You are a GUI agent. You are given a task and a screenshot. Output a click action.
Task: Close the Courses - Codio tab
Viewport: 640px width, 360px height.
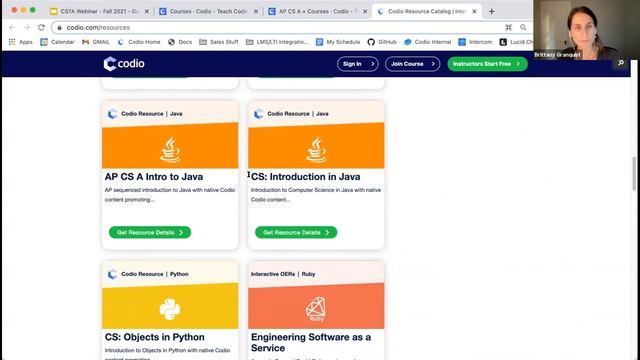coord(256,11)
